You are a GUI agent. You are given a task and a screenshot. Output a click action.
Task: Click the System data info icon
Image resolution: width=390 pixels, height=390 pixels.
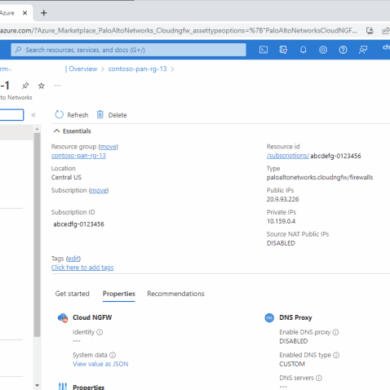click(113, 355)
